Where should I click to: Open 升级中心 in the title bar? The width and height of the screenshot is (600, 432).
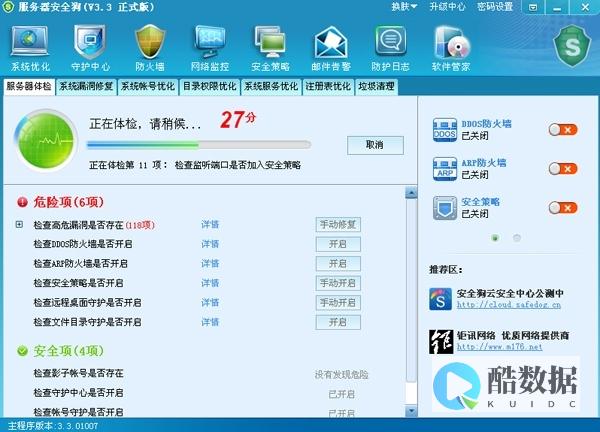[x=447, y=7]
